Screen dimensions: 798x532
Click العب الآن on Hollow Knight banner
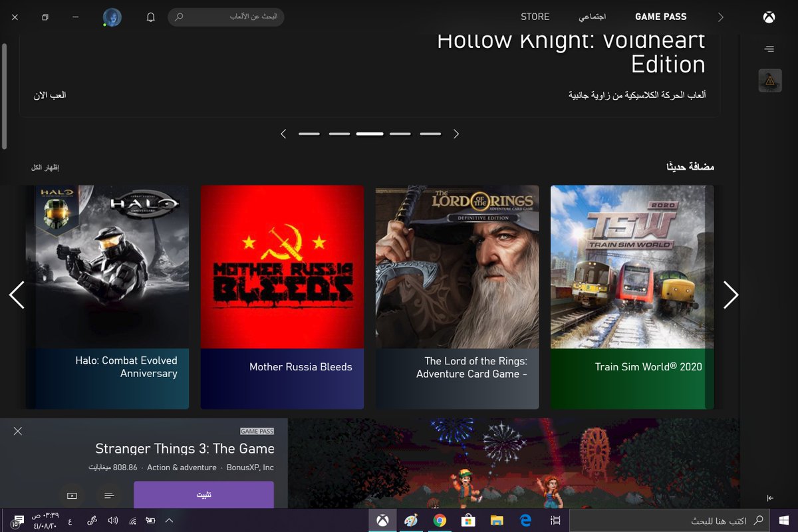[x=50, y=95]
